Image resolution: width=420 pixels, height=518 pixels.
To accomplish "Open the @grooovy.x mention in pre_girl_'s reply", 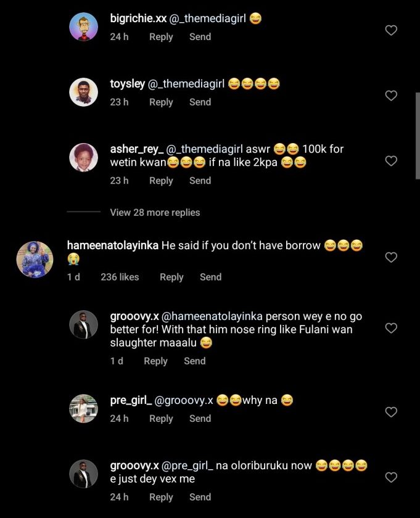I will tap(184, 400).
